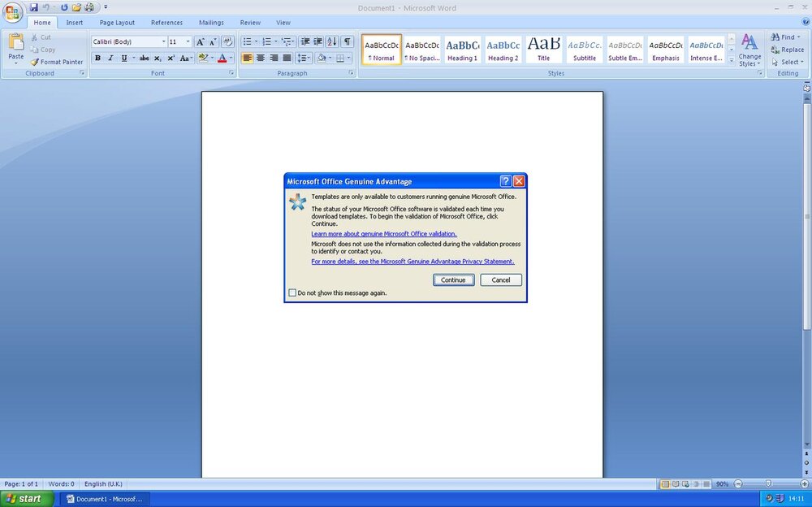Open the Insert ribbon tab
Viewport: 812px width, 507px height.
[x=75, y=23]
